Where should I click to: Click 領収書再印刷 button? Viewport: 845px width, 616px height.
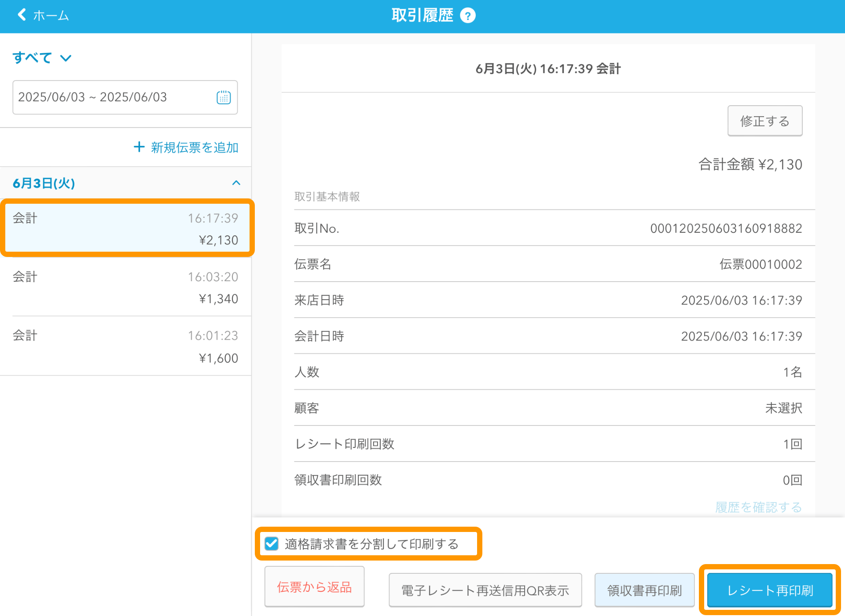[644, 590]
